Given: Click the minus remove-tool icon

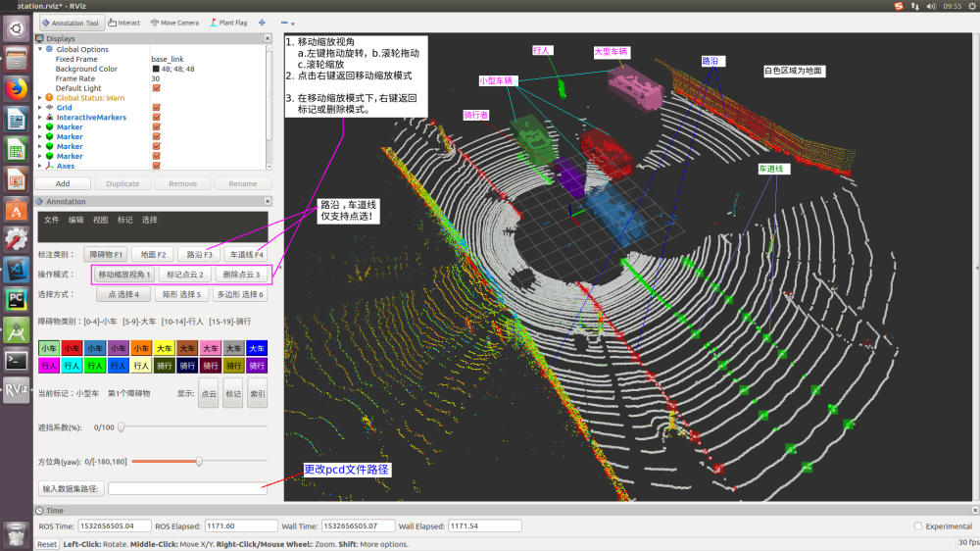Looking at the screenshot, I should pyautogui.click(x=284, y=23).
